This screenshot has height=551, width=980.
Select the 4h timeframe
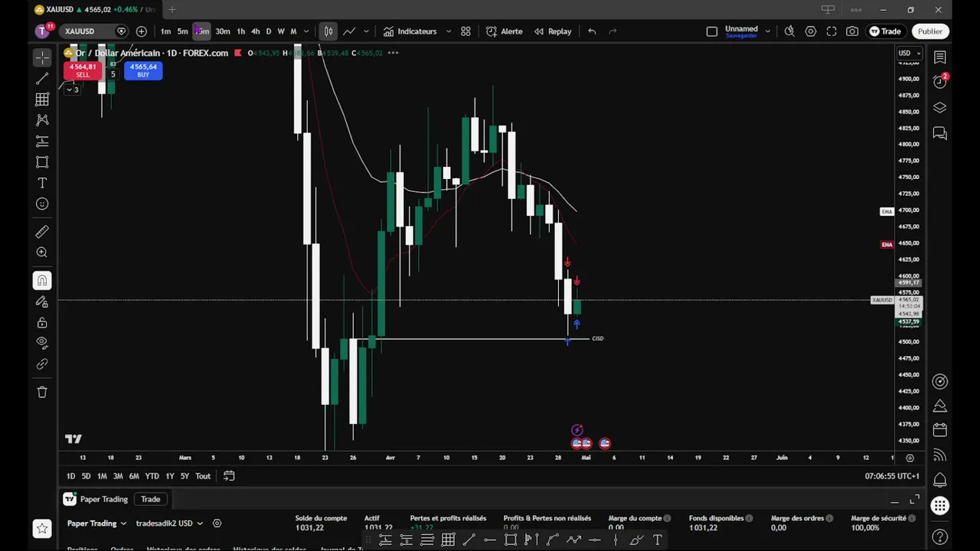(256, 31)
